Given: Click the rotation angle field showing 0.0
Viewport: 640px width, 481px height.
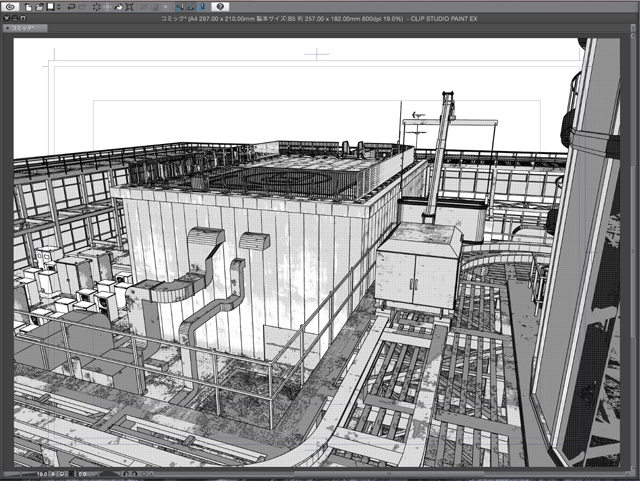Looking at the screenshot, I should [82, 474].
